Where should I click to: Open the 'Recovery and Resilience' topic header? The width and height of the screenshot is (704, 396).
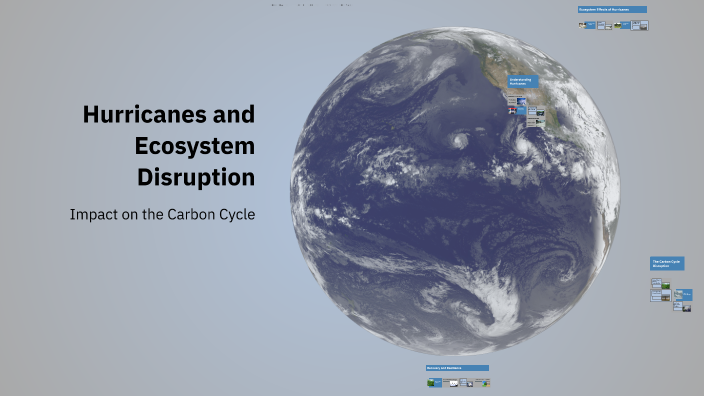458,368
